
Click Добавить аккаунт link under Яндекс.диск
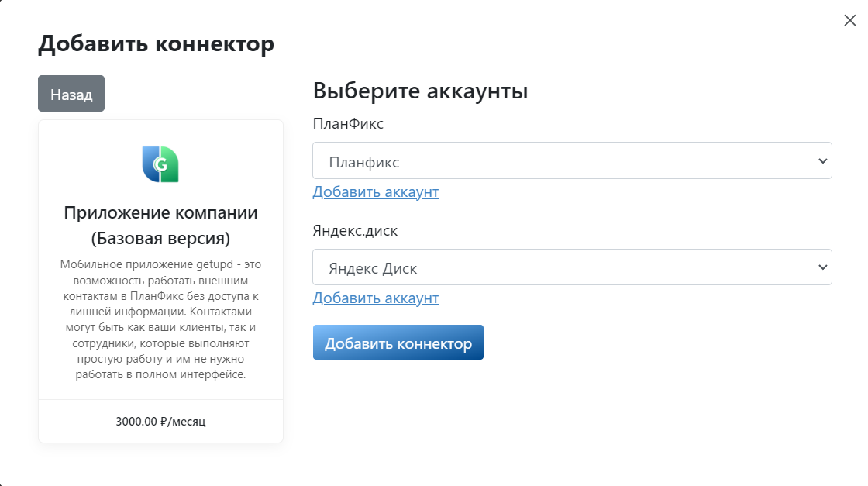click(x=375, y=298)
